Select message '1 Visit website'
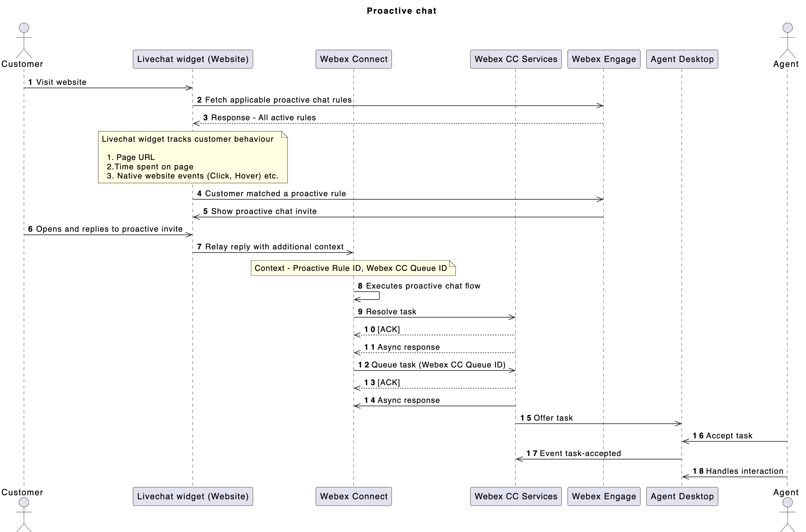Screen dimensions: 806x532 (x=57, y=82)
